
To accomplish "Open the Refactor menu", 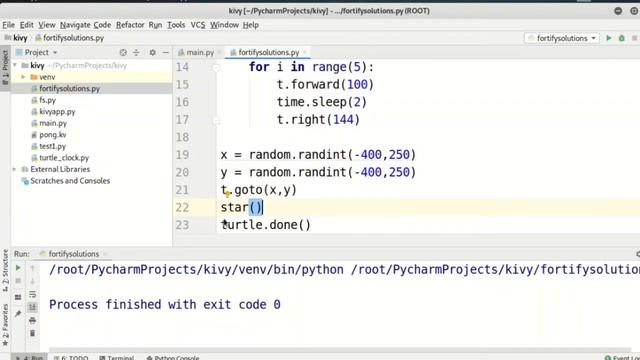I will 130,25.
